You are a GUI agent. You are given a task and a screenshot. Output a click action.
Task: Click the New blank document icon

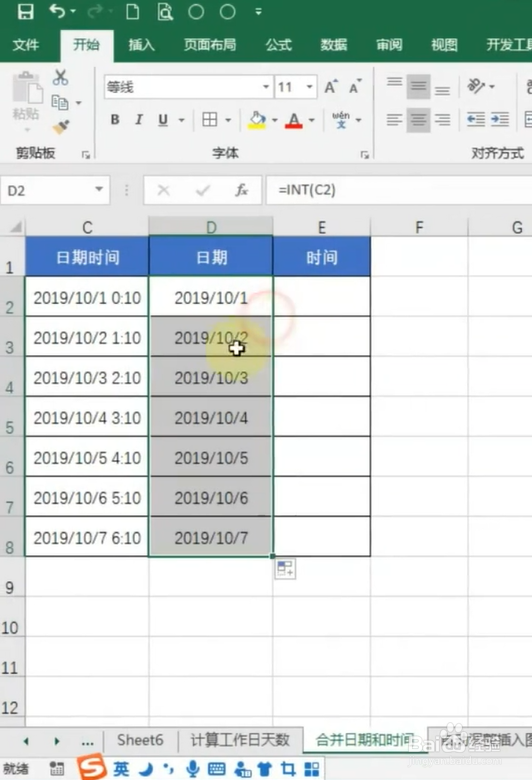click(132, 11)
